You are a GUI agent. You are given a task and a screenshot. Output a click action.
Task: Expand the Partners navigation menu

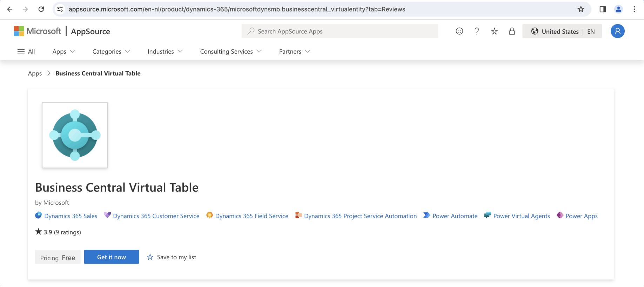tap(294, 52)
